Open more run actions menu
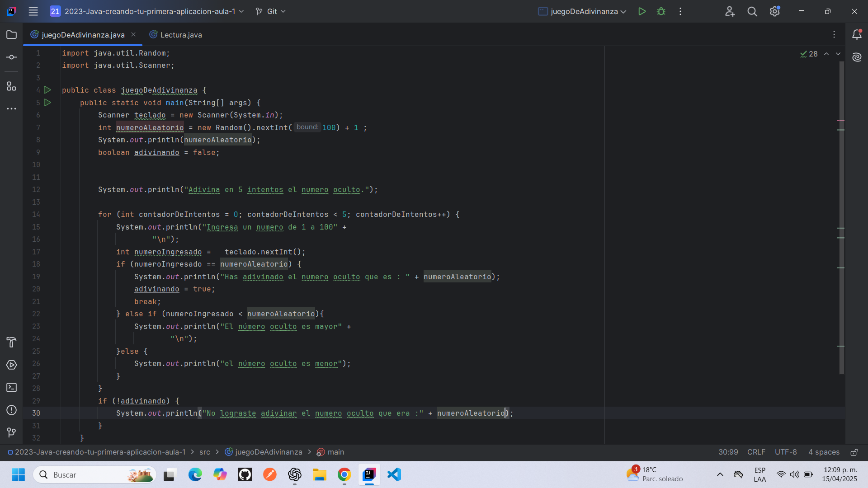The width and height of the screenshot is (868, 488). 680,11
